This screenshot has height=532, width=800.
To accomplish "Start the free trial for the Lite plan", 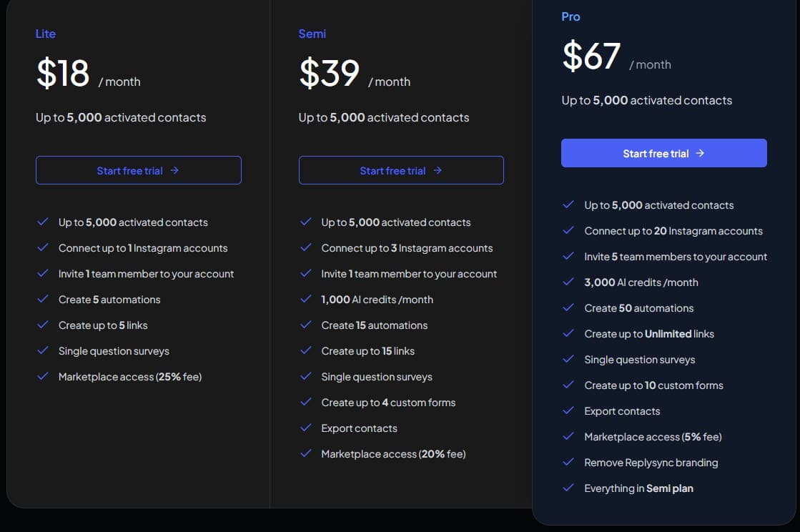I will pos(138,170).
